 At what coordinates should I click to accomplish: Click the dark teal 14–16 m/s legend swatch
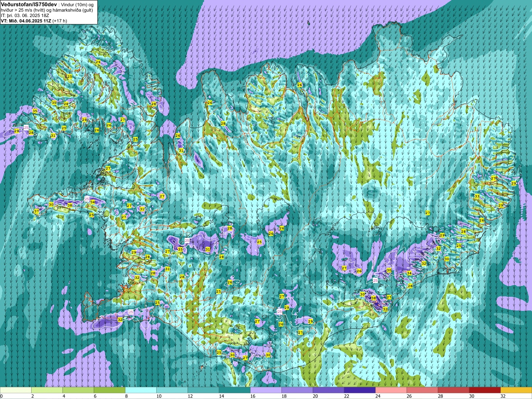(x=234, y=390)
